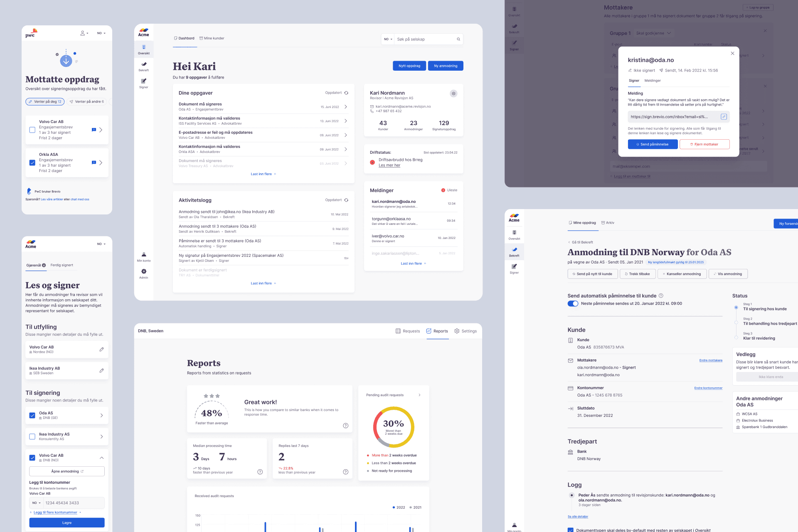Switch to the Mine kunder tab

(x=212, y=38)
